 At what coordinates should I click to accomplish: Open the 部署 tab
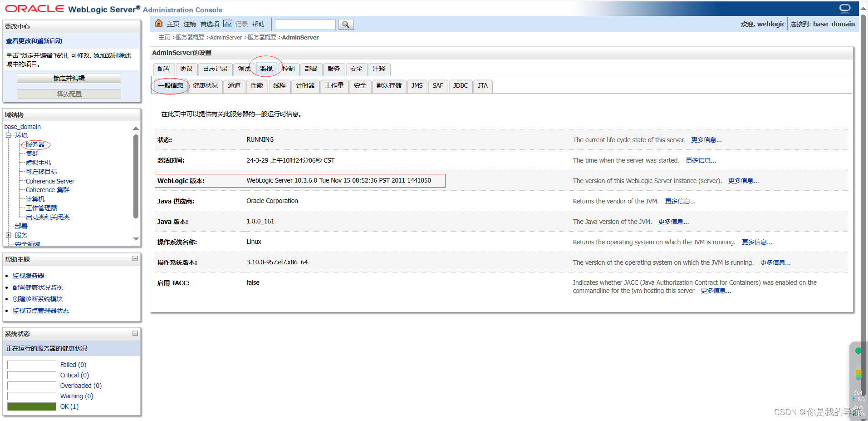pos(311,69)
